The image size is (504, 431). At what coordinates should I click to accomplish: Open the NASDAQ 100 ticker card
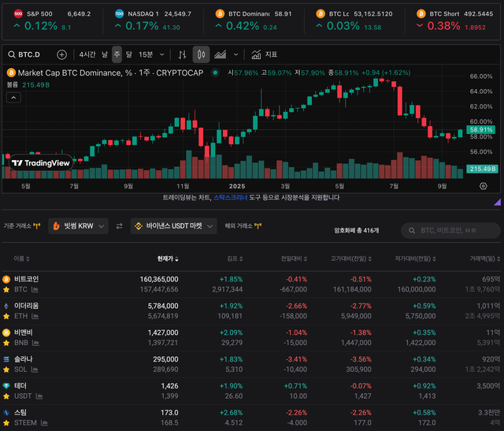[154, 21]
